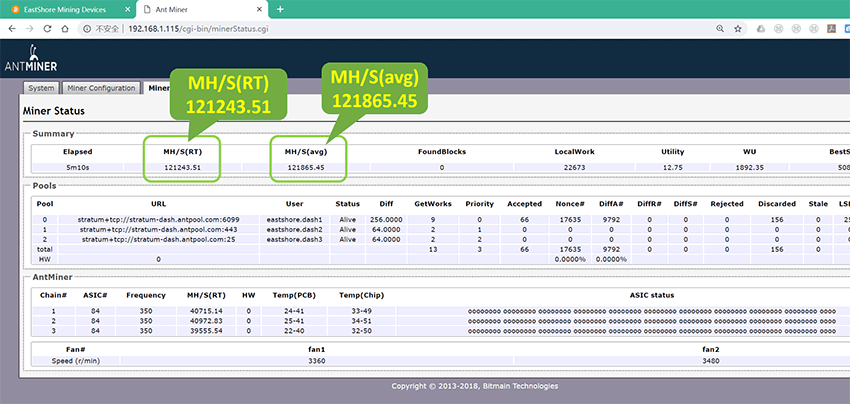
Task: Click pool URL stratum-dash.antpool.com:6099
Action: tap(159, 220)
